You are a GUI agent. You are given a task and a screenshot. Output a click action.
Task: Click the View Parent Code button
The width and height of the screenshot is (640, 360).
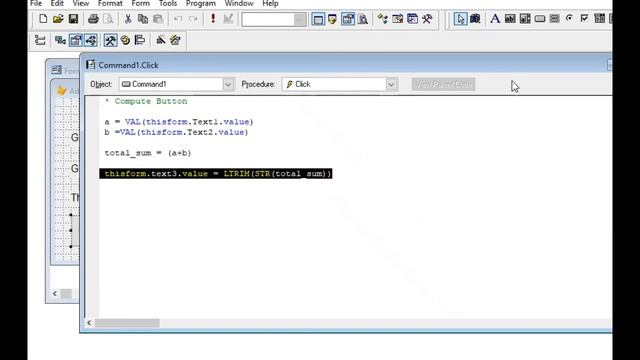443,84
